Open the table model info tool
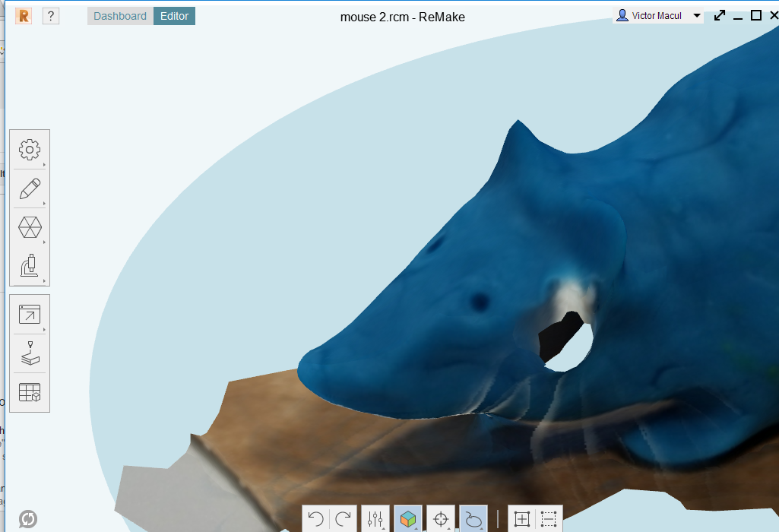779x532 pixels. coord(30,392)
